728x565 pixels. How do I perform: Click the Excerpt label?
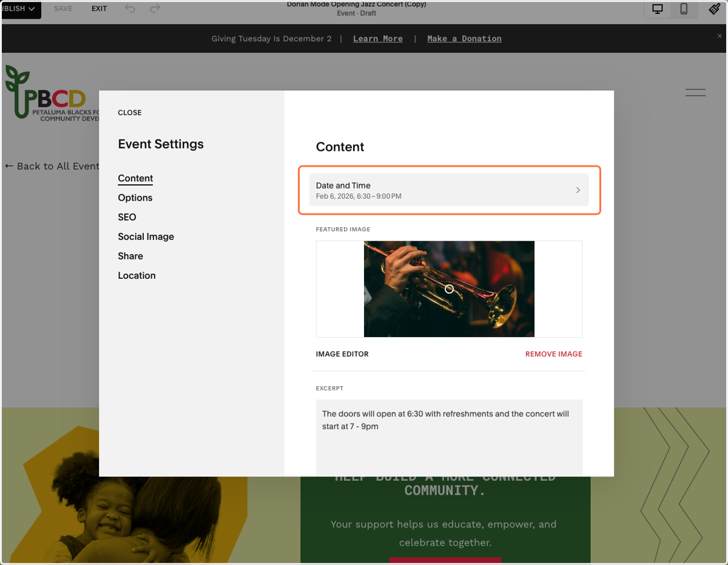tap(329, 389)
